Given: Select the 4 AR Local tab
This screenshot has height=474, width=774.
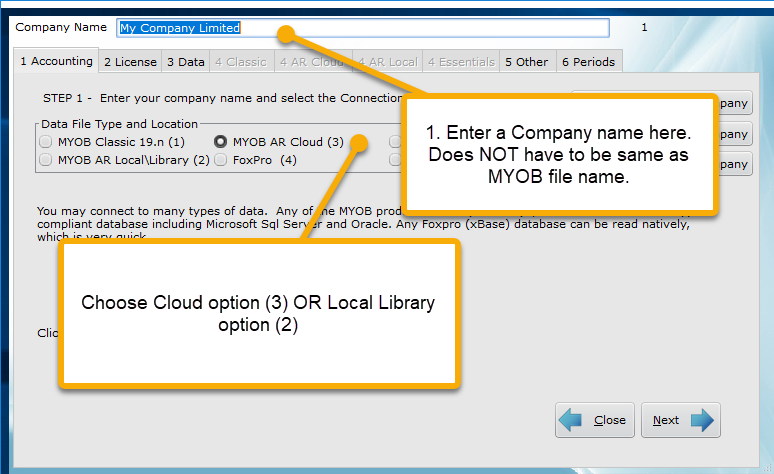Looking at the screenshot, I should coord(388,62).
